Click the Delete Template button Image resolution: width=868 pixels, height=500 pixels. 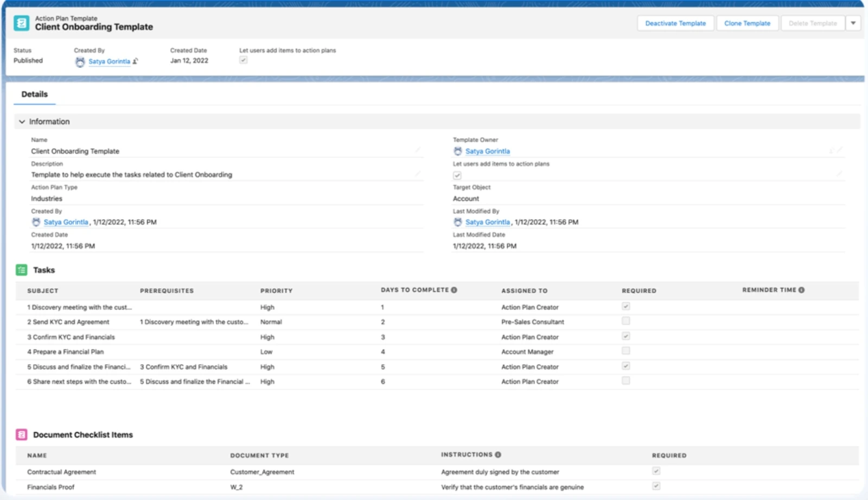click(813, 23)
